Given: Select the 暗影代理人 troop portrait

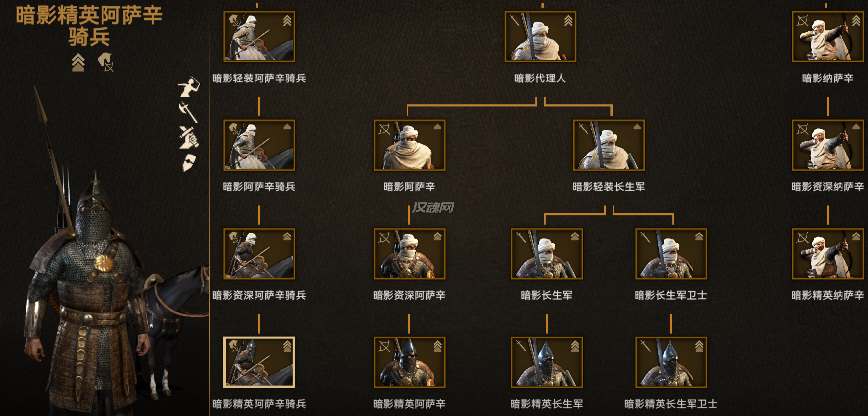Looking at the screenshot, I should pos(540,37).
